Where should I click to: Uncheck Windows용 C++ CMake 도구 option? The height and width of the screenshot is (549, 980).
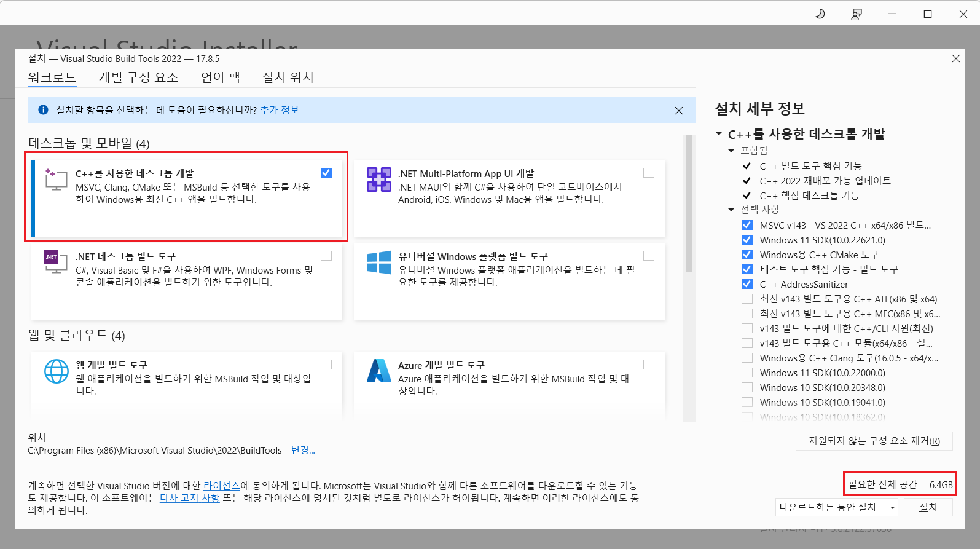(x=747, y=255)
